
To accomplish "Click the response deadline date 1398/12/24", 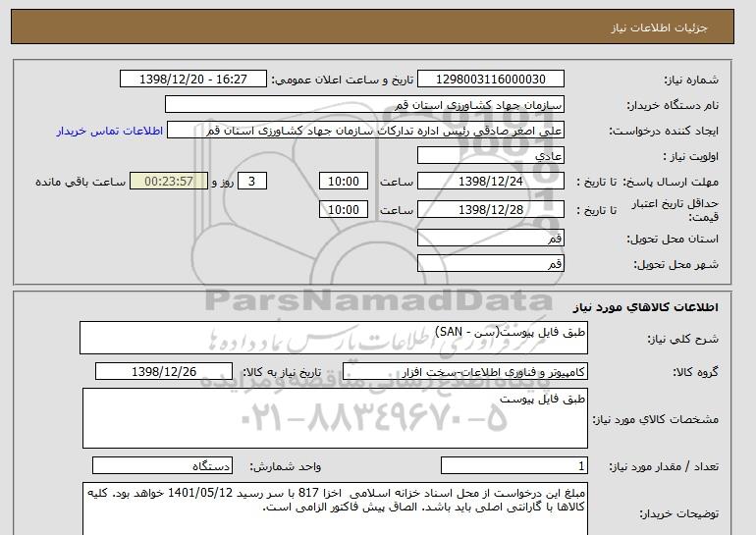I will [490, 182].
